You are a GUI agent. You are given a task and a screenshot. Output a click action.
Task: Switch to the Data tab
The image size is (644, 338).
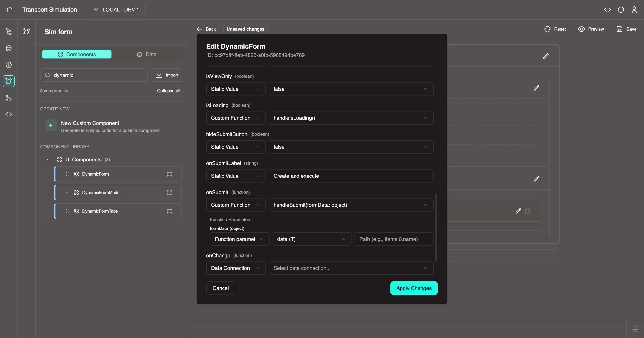(147, 54)
